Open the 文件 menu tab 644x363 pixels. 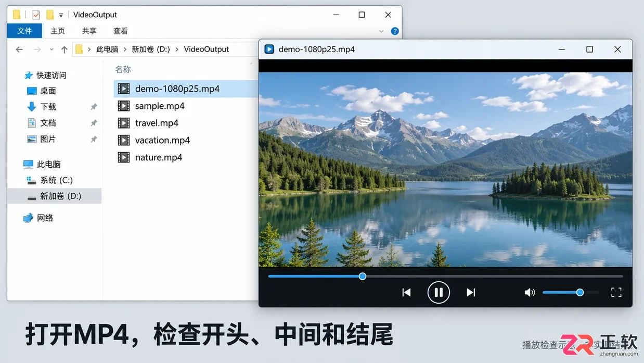click(x=24, y=31)
